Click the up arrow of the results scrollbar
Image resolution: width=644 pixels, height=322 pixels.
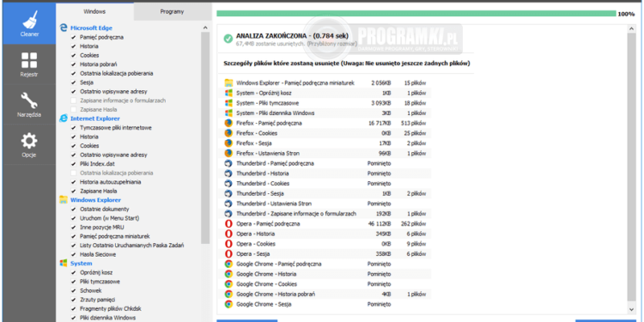pyautogui.click(x=632, y=29)
